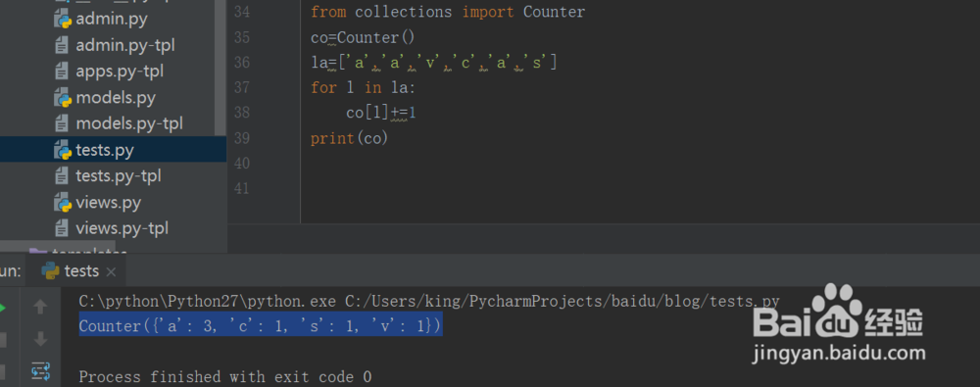Image resolution: width=980 pixels, height=387 pixels.
Task: Toggle soft-wrap in the run console
Action: click(40, 371)
